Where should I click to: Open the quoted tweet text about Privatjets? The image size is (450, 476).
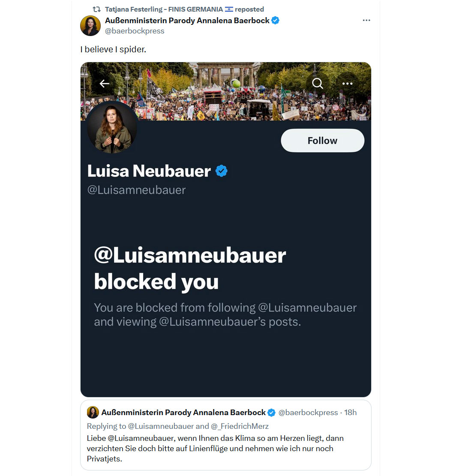pos(215,449)
